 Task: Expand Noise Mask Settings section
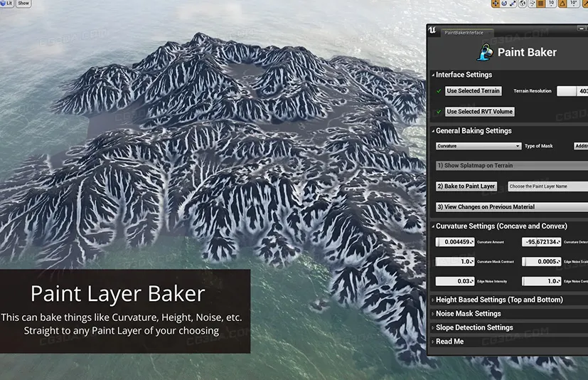point(433,314)
